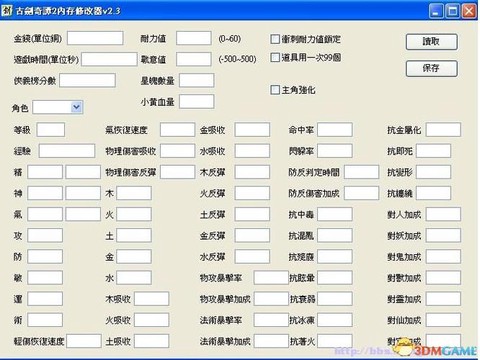
Task: Click the 運 input field
Action: pyautogui.click(x=45, y=299)
